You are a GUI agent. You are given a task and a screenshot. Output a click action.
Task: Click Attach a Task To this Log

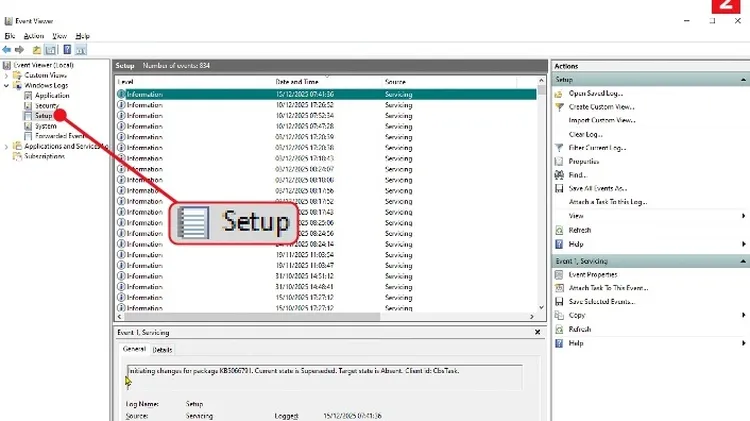607,201
